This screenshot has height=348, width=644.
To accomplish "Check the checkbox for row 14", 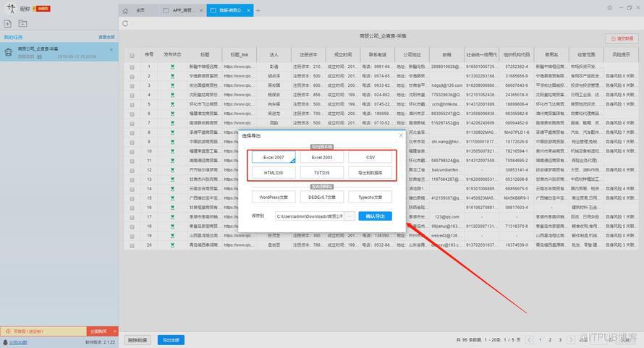I will [132, 189].
